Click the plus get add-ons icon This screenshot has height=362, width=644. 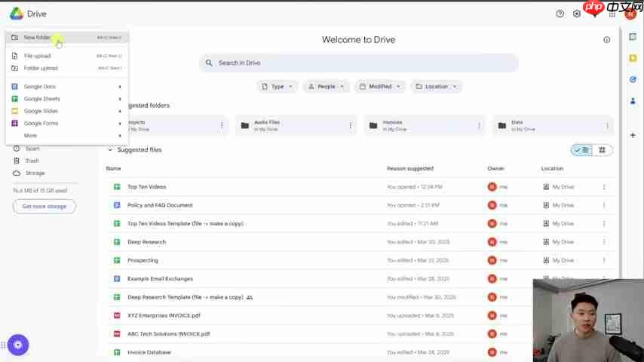633,135
